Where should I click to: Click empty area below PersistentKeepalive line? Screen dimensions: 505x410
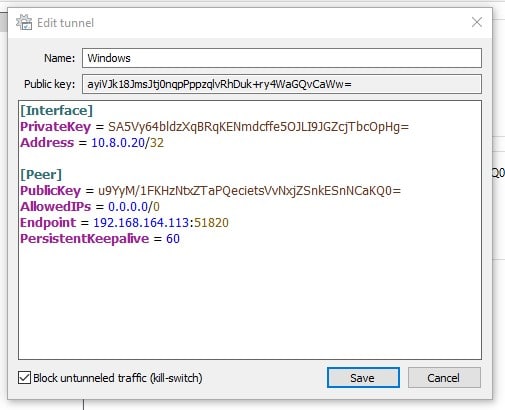pyautogui.click(x=250, y=300)
